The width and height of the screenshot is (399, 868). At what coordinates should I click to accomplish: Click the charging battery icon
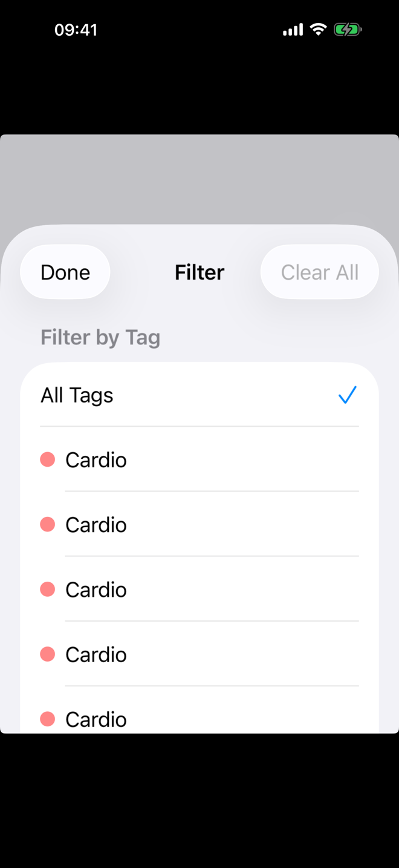(347, 29)
